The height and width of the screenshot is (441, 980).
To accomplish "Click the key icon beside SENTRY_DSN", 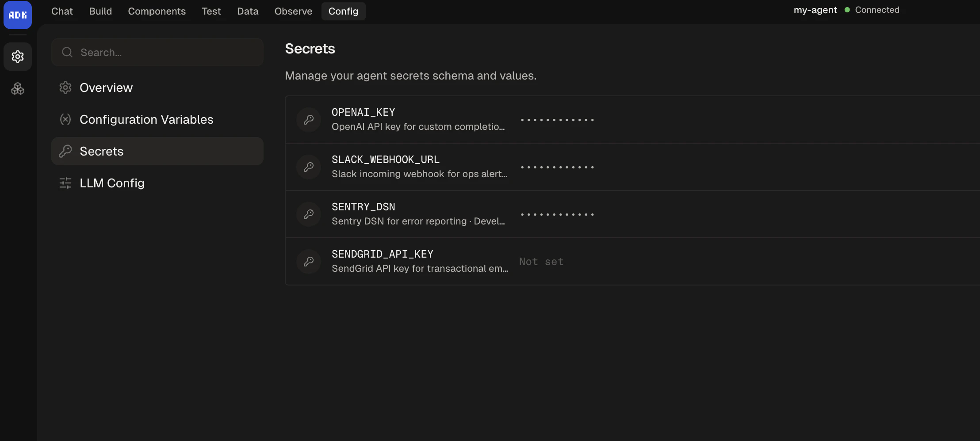I will point(308,214).
